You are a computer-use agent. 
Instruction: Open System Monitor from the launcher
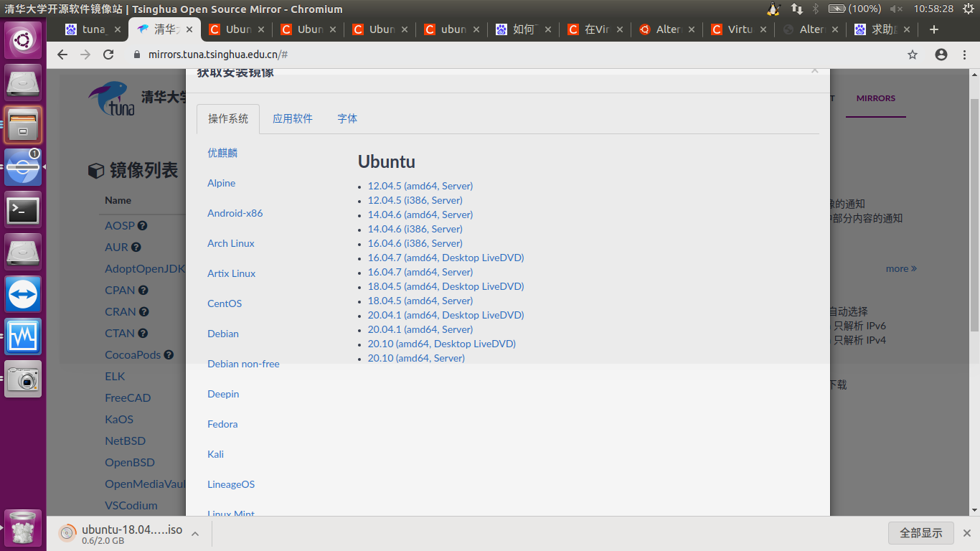click(x=23, y=336)
